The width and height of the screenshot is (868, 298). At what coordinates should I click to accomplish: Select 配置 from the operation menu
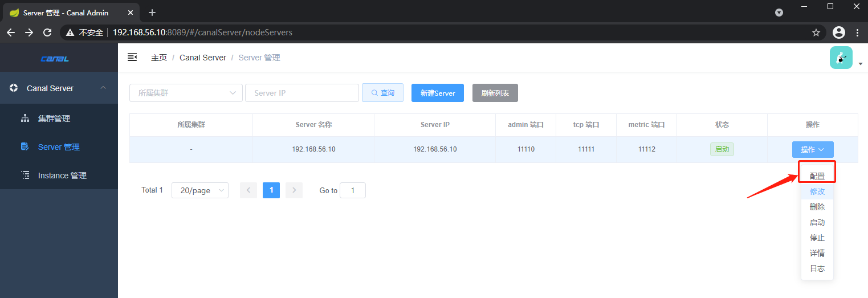click(x=817, y=176)
